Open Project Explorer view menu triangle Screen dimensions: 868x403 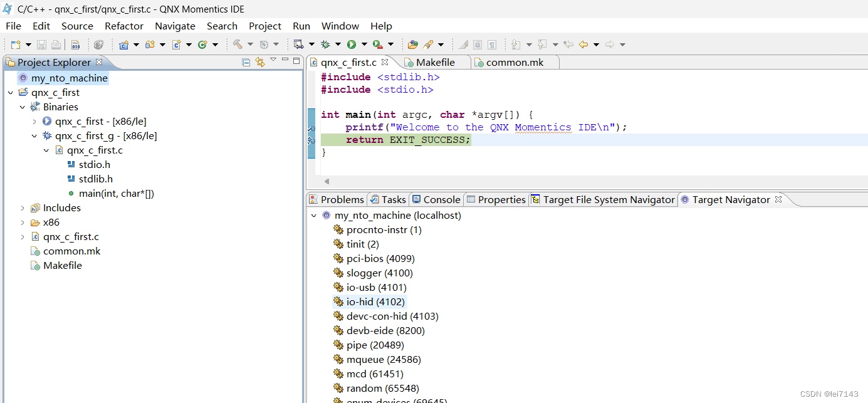coord(273,60)
